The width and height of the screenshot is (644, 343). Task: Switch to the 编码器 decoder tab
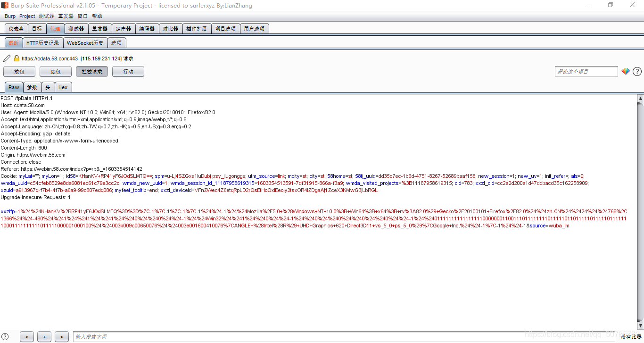(147, 29)
